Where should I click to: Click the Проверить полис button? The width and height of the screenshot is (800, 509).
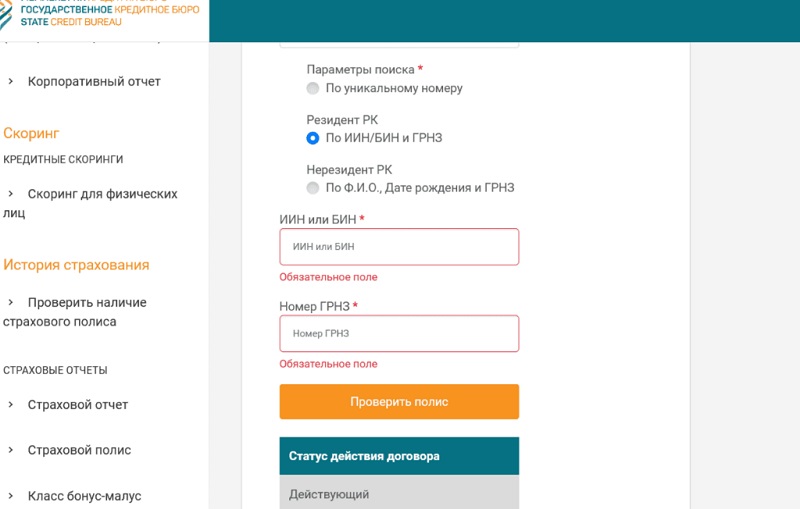tap(399, 402)
